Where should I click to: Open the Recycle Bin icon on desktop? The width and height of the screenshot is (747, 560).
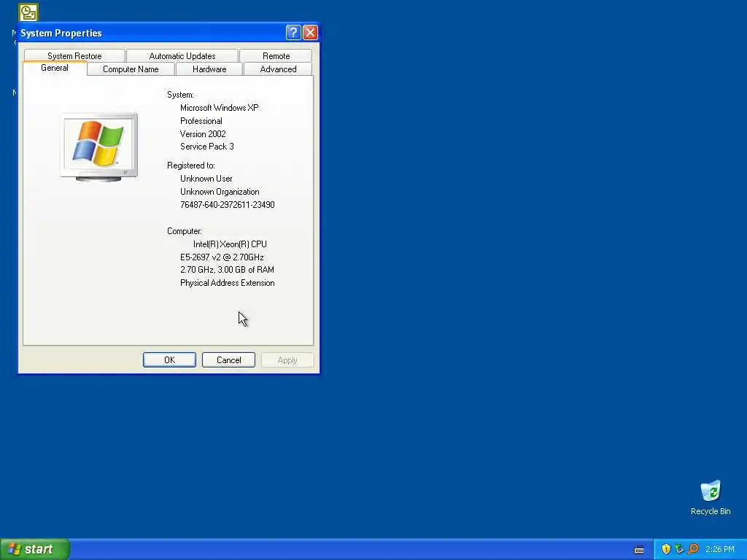coord(711,491)
